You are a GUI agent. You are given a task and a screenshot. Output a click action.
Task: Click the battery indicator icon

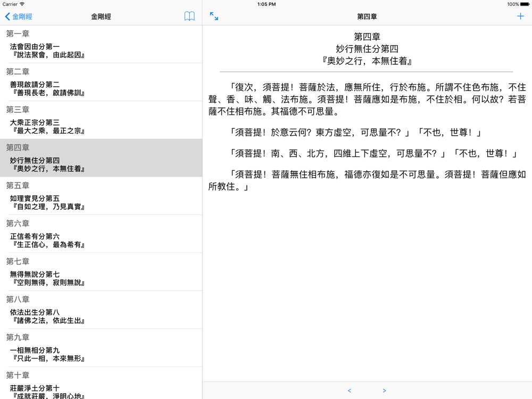tap(525, 4)
